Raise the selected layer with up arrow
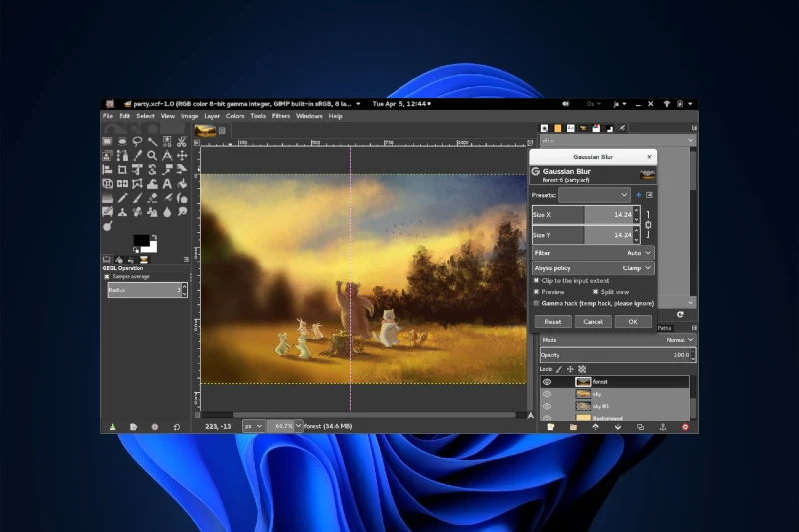The width and height of the screenshot is (799, 532). click(595, 427)
